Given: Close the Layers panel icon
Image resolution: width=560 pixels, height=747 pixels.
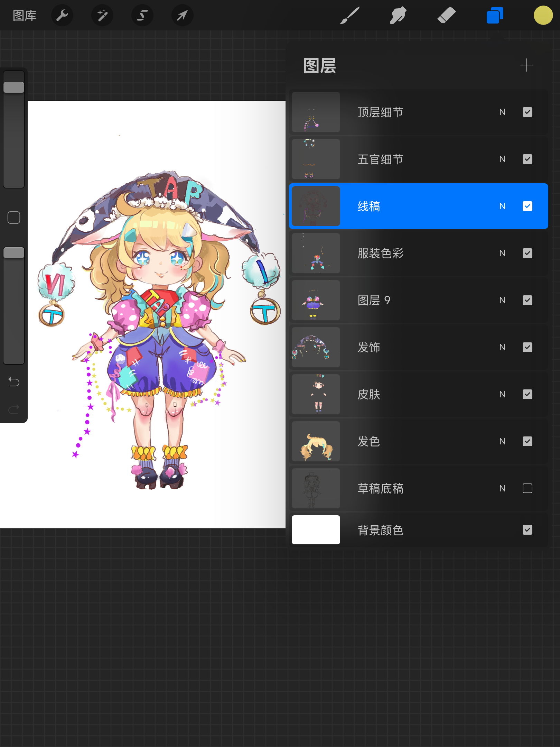Looking at the screenshot, I should tap(495, 15).
